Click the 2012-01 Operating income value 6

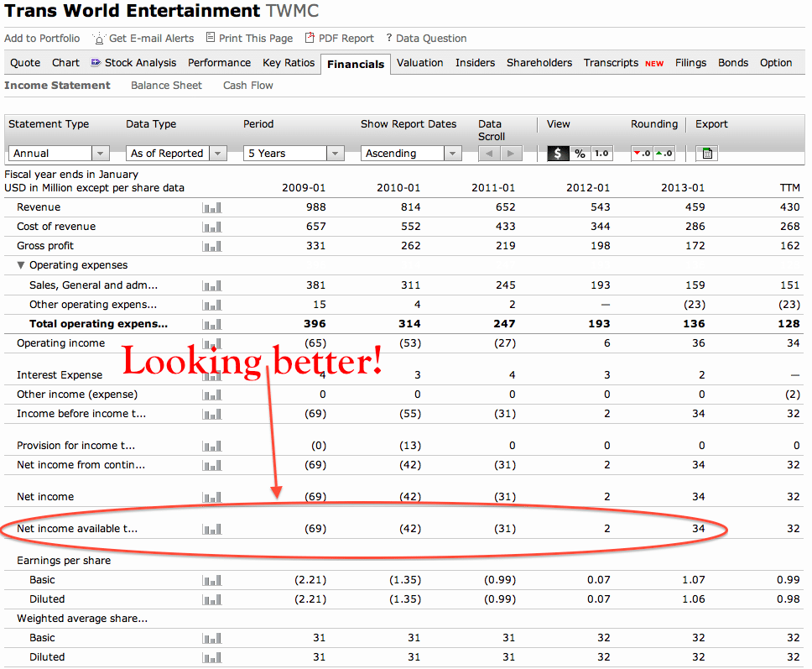607,343
